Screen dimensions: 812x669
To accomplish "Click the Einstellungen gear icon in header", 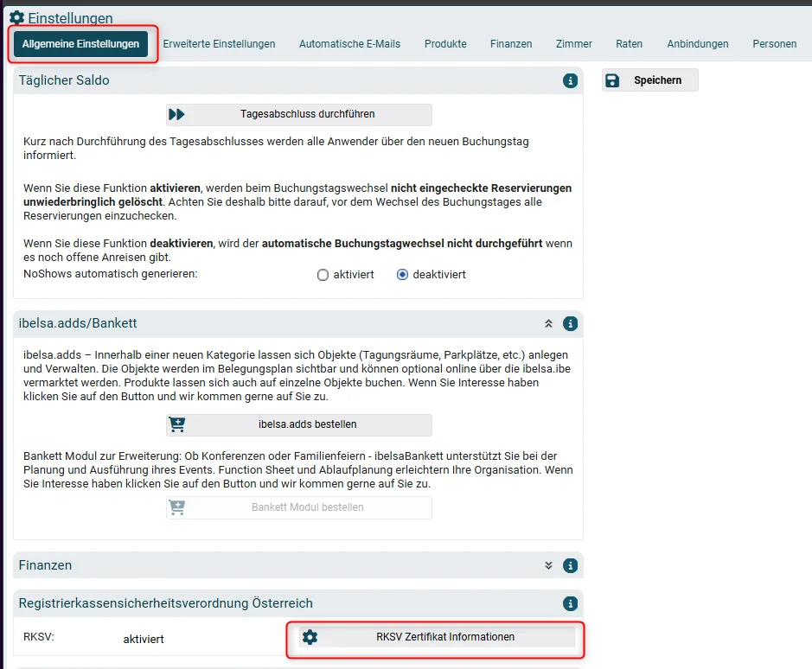I will click(16, 17).
